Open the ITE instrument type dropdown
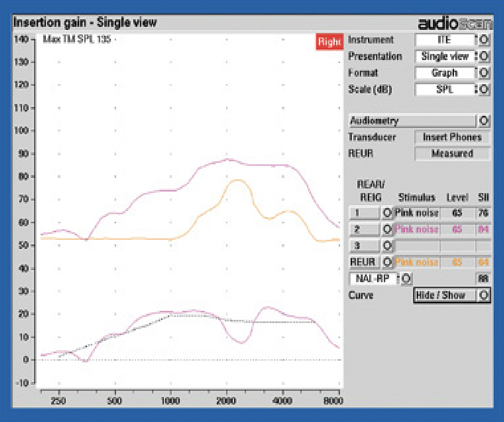Viewport: 504px width, 422px height. 445,40
